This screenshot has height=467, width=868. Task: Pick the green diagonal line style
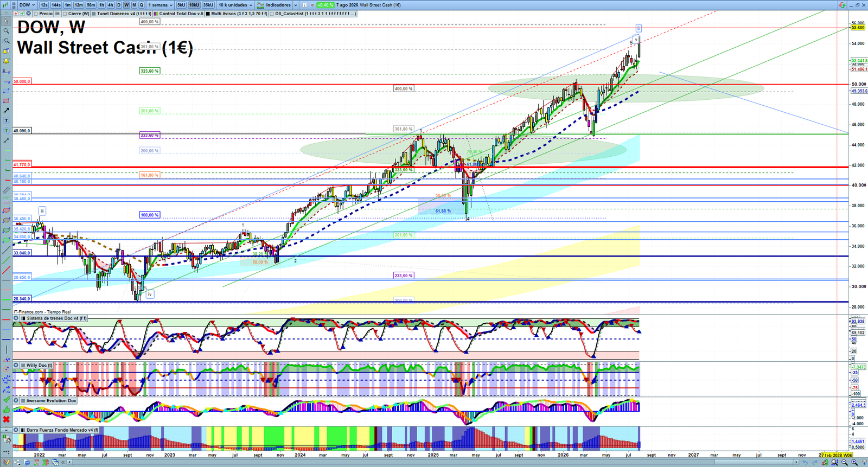(6, 260)
